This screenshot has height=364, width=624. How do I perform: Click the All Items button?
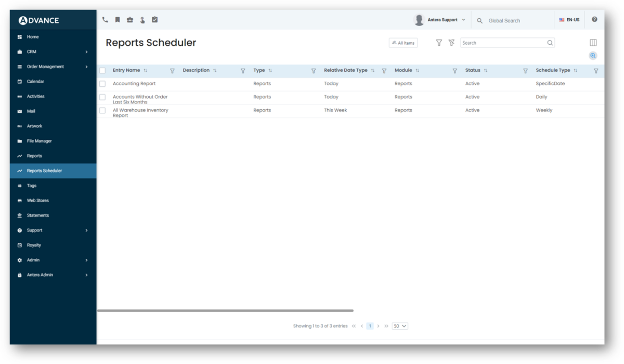[403, 43]
